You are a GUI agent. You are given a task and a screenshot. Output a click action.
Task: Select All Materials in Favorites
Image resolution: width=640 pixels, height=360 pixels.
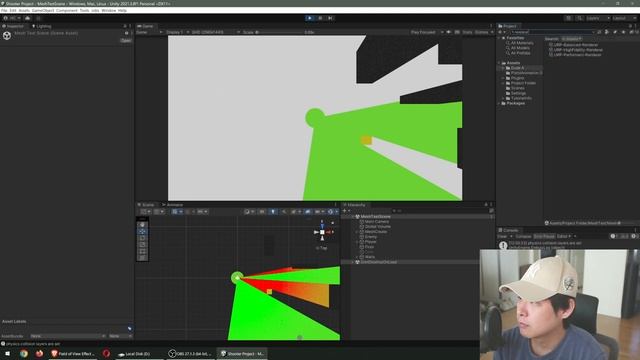click(x=522, y=43)
